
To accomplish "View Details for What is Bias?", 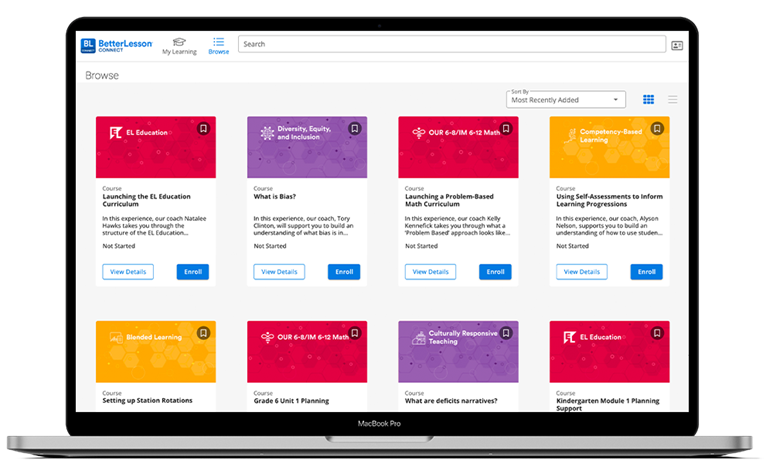I will [x=279, y=272].
